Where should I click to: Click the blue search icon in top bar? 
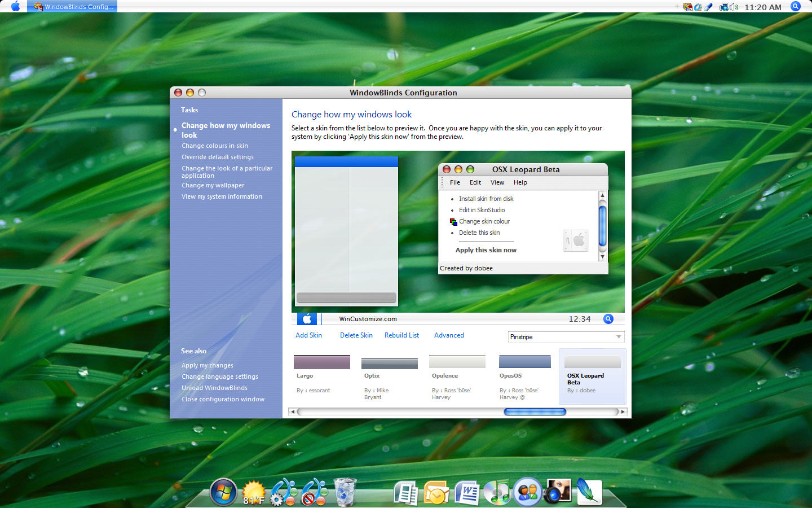[x=796, y=6]
